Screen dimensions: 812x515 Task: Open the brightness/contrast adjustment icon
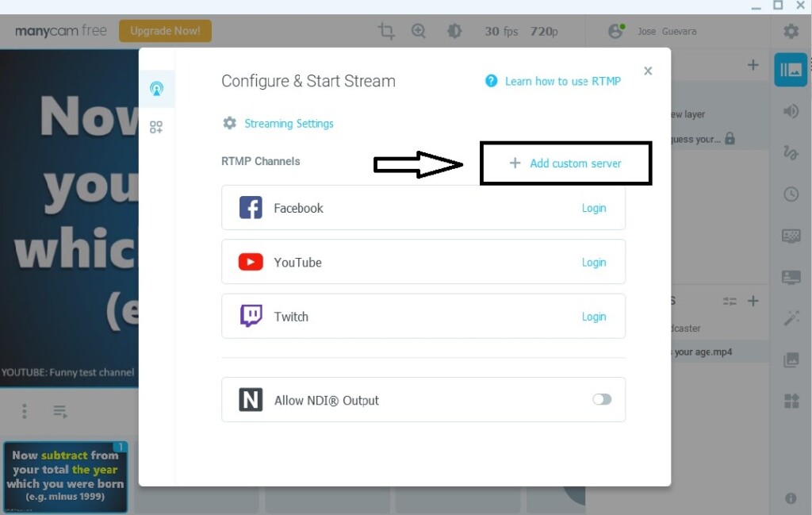point(454,31)
